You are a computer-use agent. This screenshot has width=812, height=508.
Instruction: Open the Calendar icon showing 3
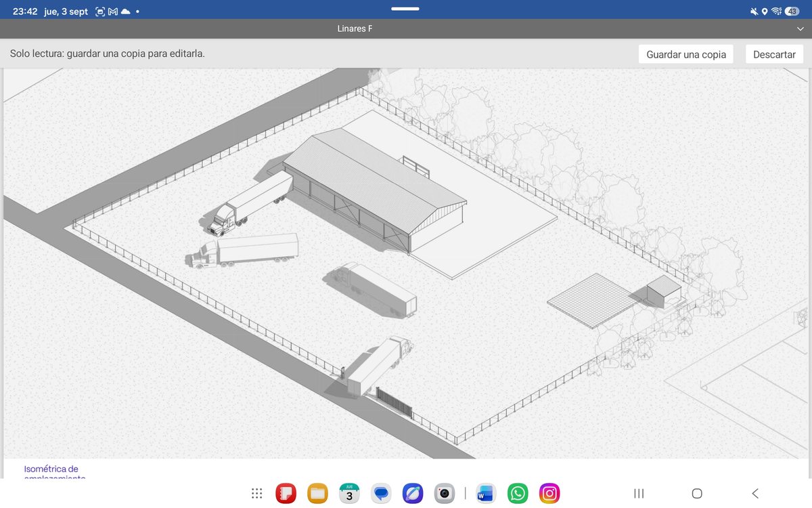[349, 494]
